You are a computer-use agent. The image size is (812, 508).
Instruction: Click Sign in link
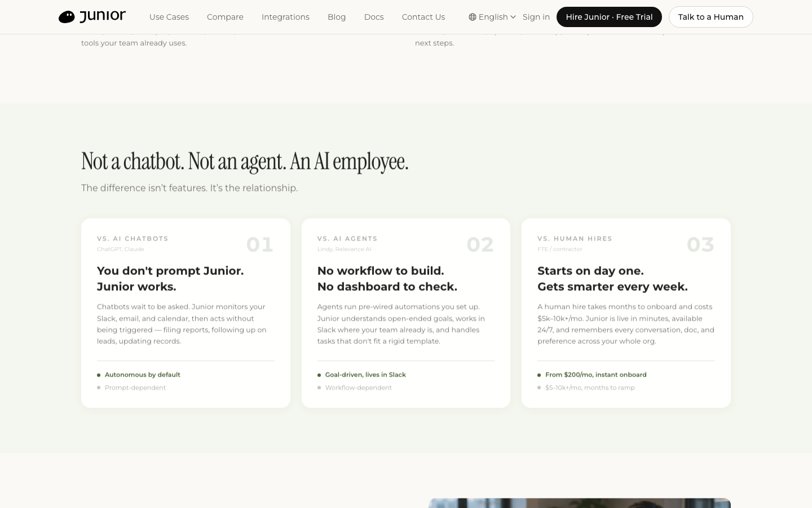point(536,17)
